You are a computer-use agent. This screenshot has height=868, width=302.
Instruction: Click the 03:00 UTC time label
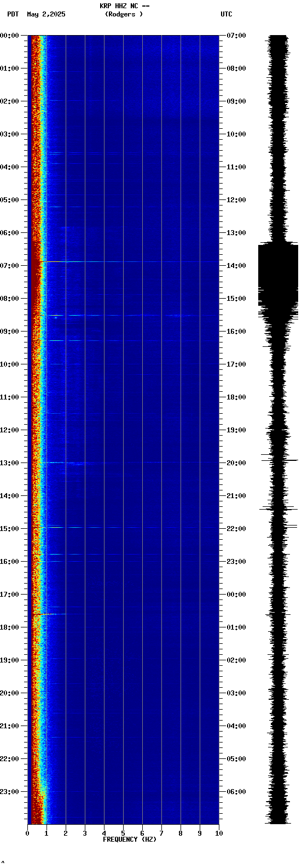coord(236,693)
